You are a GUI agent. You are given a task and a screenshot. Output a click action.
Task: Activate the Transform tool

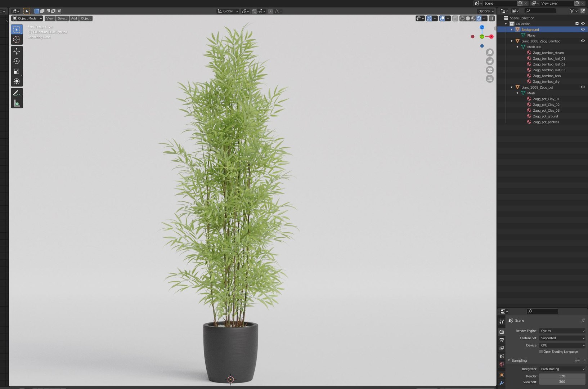tap(17, 81)
